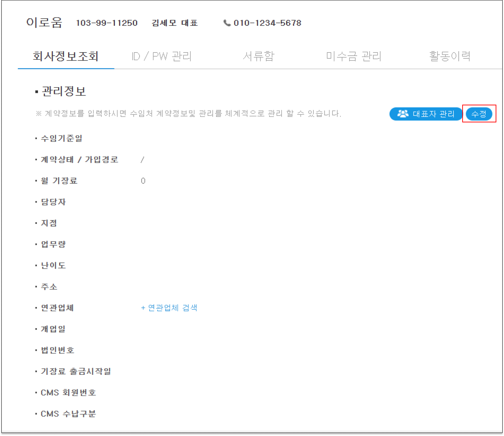Open the + 연관업체 검색 link
This screenshot has width=504, height=436.
pos(169,308)
